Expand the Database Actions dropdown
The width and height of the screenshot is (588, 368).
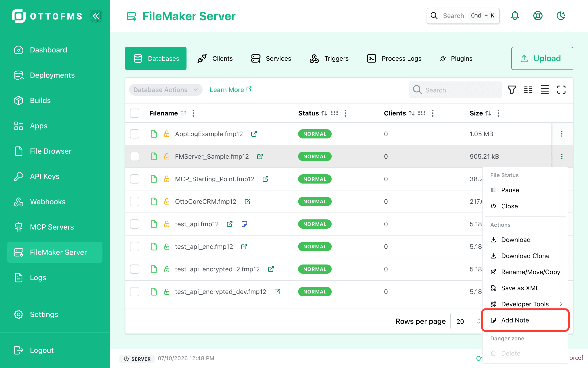coord(166,90)
